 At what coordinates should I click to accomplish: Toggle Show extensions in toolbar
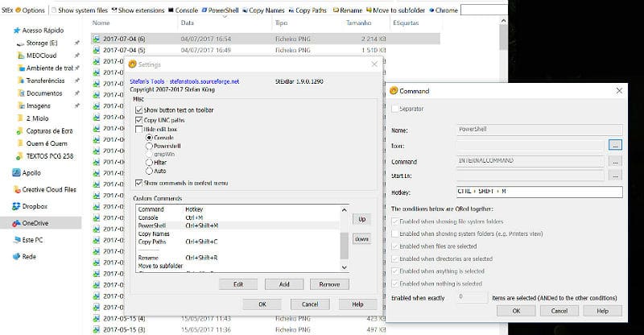tap(138, 10)
